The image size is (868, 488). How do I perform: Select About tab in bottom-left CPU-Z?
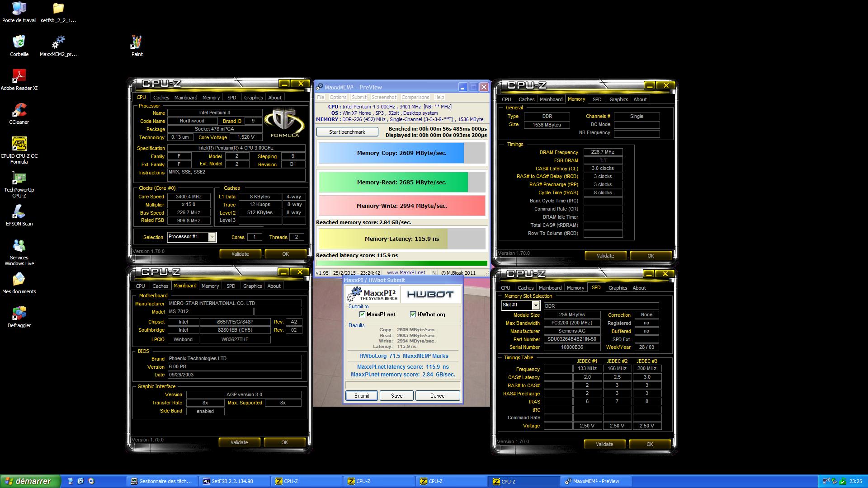point(274,286)
